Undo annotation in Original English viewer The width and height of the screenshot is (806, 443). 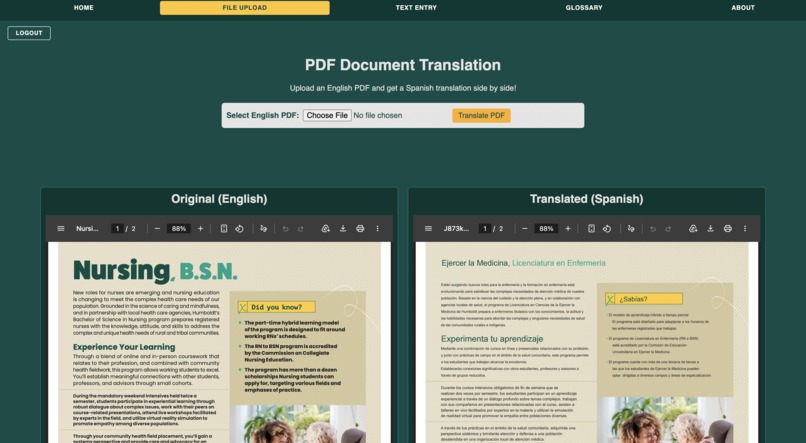coord(285,229)
